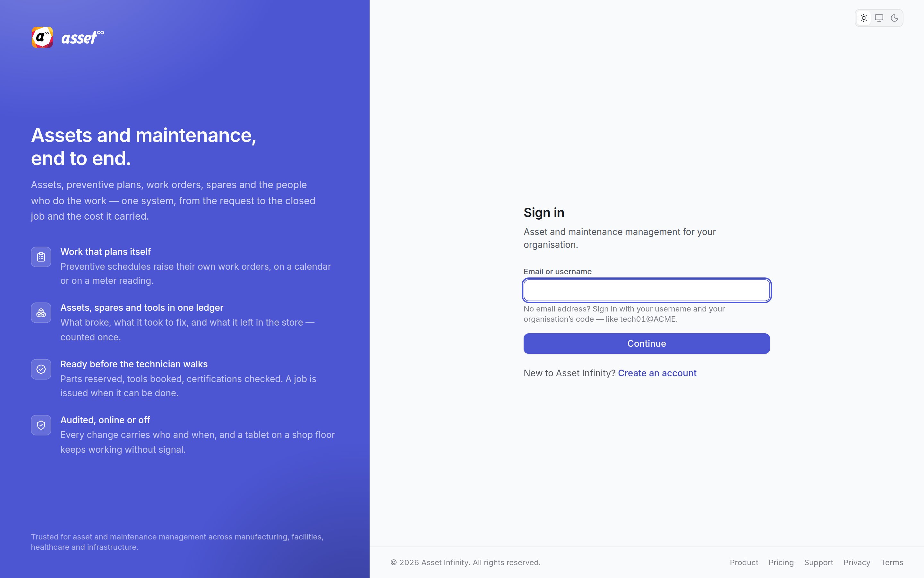The image size is (924, 578).
Task: Click the check badge icon beside Ready before the technician
Action: (41, 369)
